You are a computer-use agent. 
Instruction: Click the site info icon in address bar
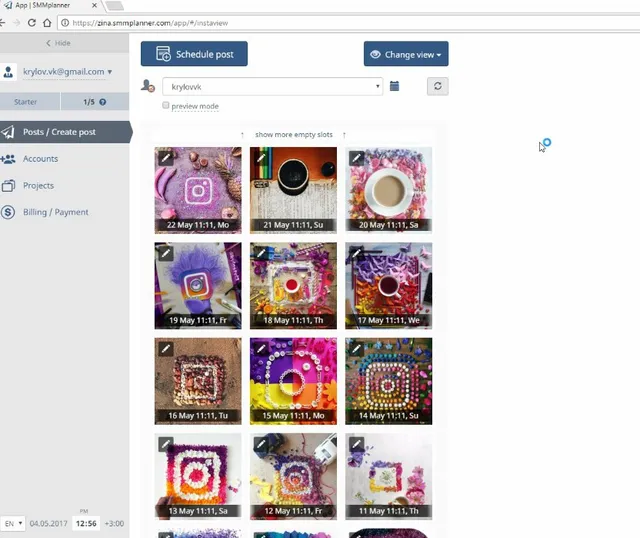click(x=65, y=23)
